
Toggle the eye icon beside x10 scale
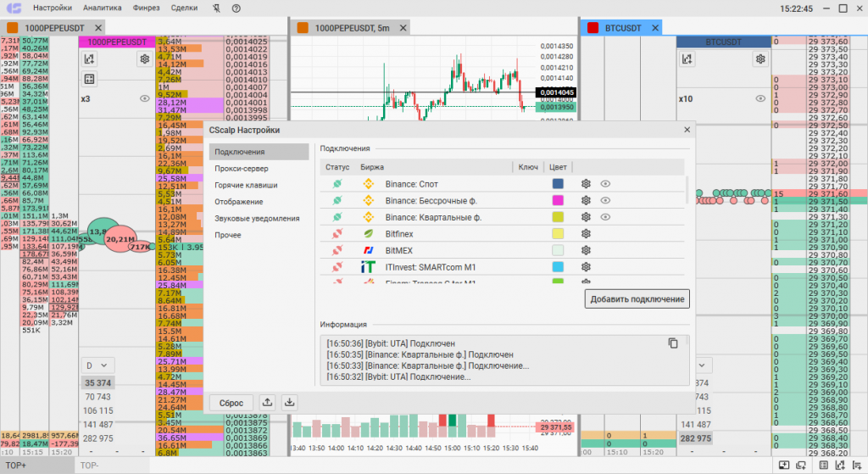point(760,98)
